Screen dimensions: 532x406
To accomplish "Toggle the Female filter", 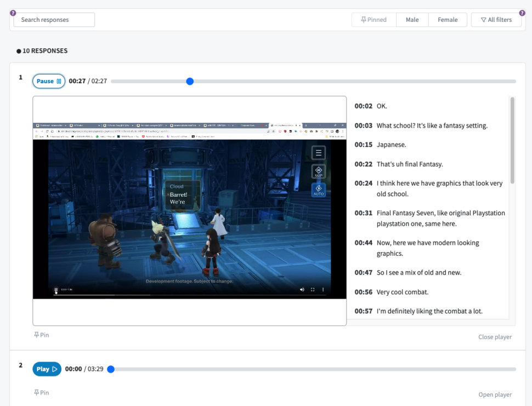I will point(448,20).
